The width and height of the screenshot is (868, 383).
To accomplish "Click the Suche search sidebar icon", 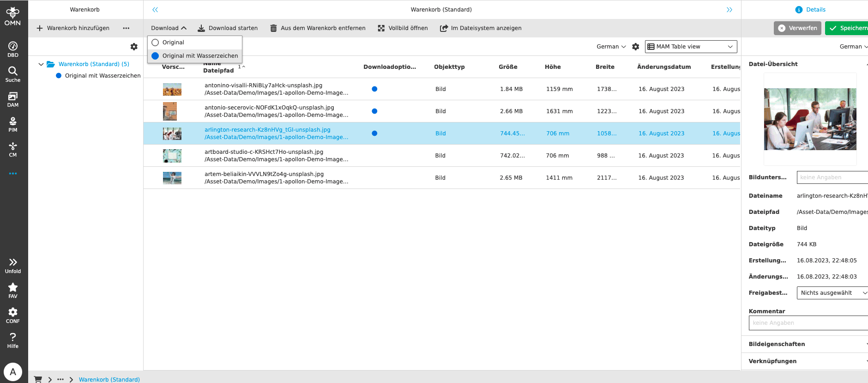I will coord(13,74).
